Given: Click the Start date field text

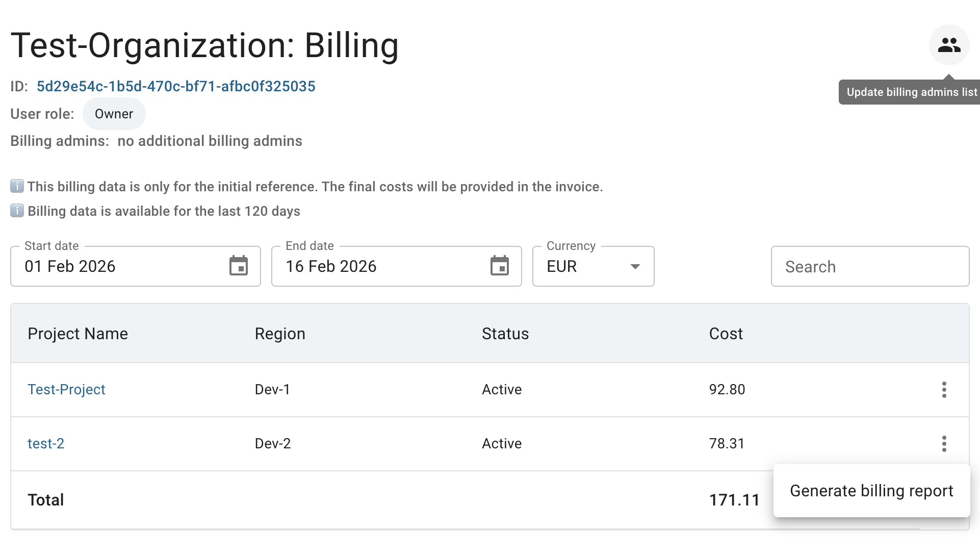Looking at the screenshot, I should [x=70, y=266].
